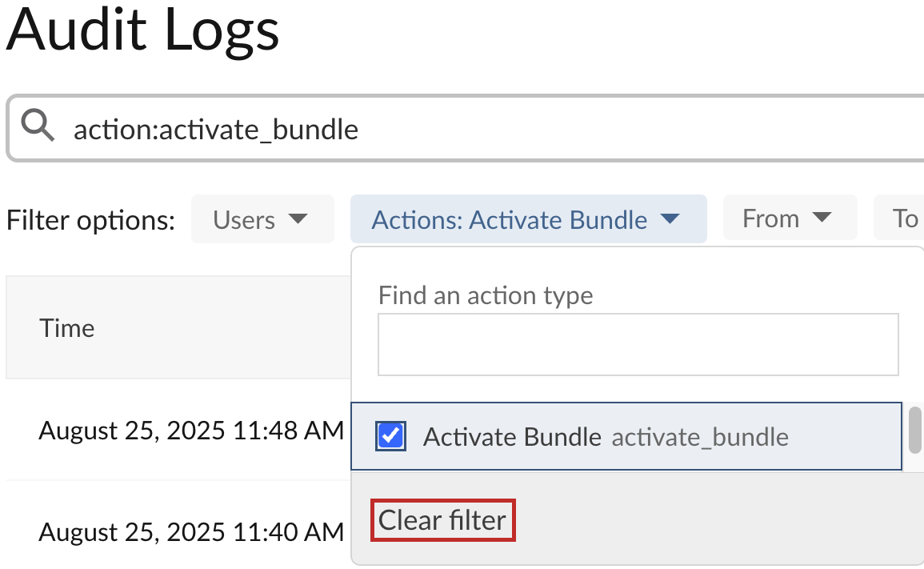Select the 11:48 AM log entry
This screenshot has height=569, width=924.
tap(191, 430)
